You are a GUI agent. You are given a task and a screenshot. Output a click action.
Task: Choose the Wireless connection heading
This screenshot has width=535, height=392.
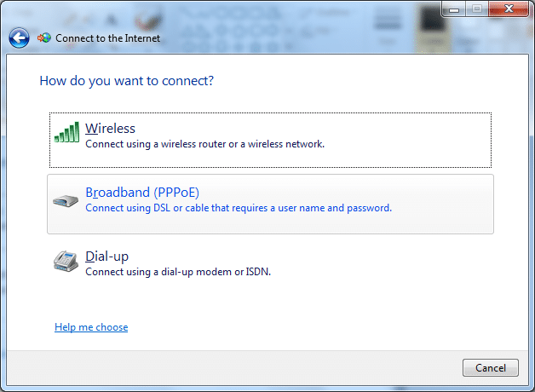coord(110,129)
